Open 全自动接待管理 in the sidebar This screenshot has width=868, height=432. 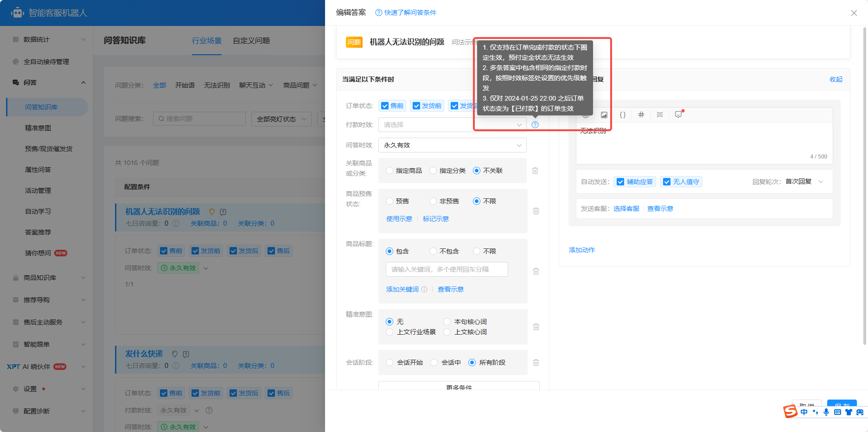[46, 62]
